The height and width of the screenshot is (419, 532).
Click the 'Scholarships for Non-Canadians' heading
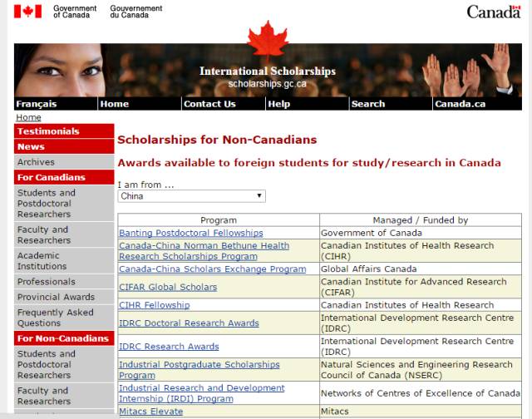[217, 140]
